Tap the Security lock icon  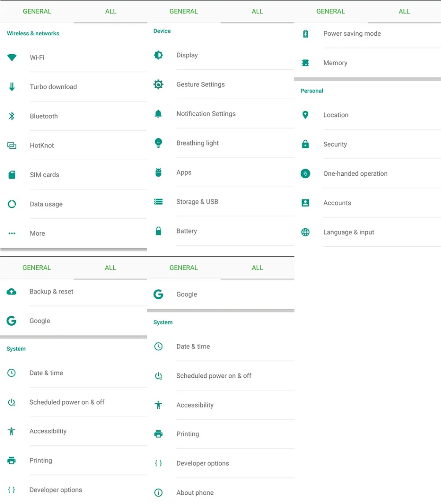(306, 144)
